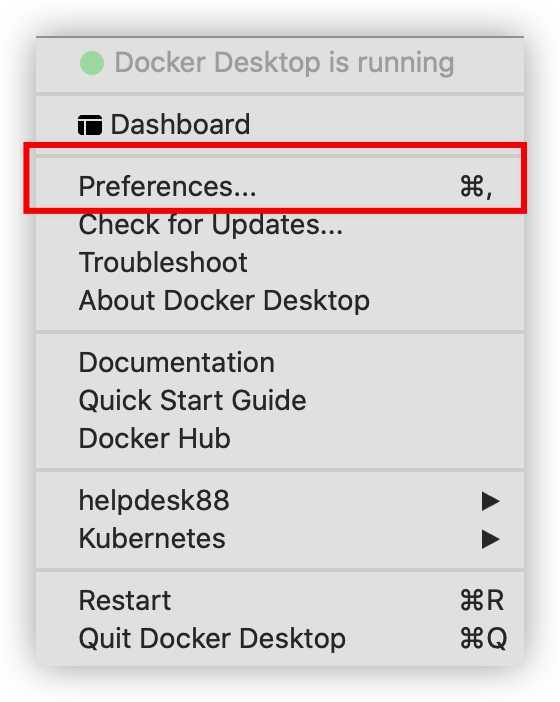
Task: Click the Command-comma shortcut next to Preferences
Action: click(x=476, y=187)
